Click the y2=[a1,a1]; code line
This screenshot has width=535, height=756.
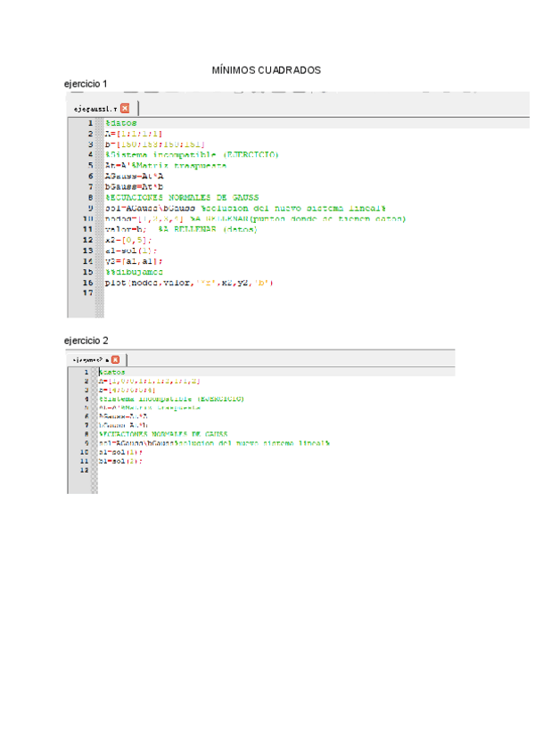point(134,261)
